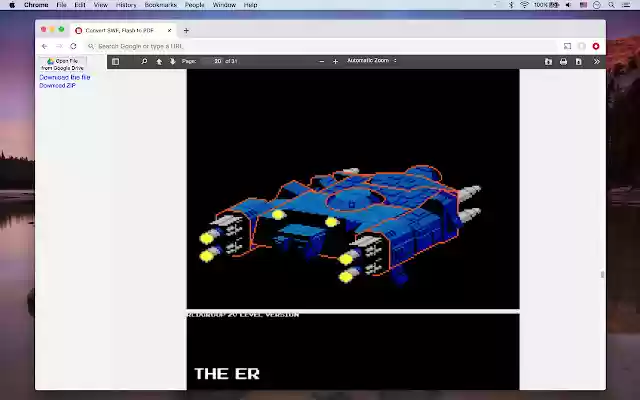Click the red extension icon

click(x=596, y=46)
